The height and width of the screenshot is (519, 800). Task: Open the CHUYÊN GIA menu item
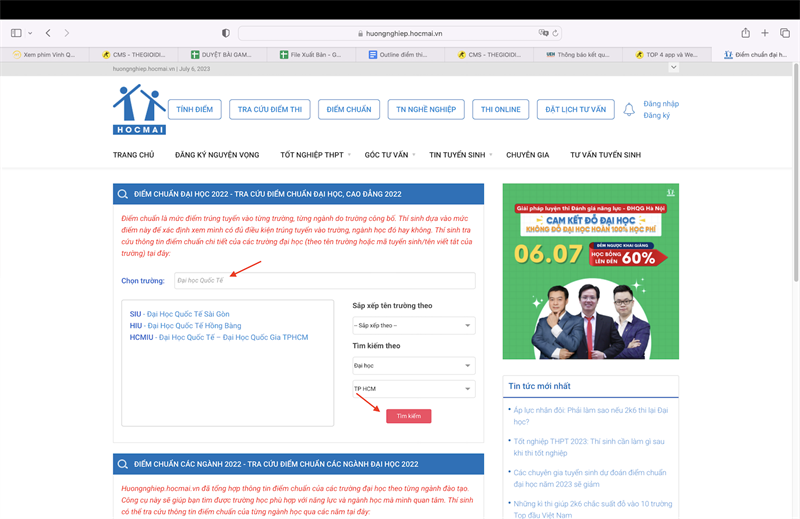click(x=528, y=155)
